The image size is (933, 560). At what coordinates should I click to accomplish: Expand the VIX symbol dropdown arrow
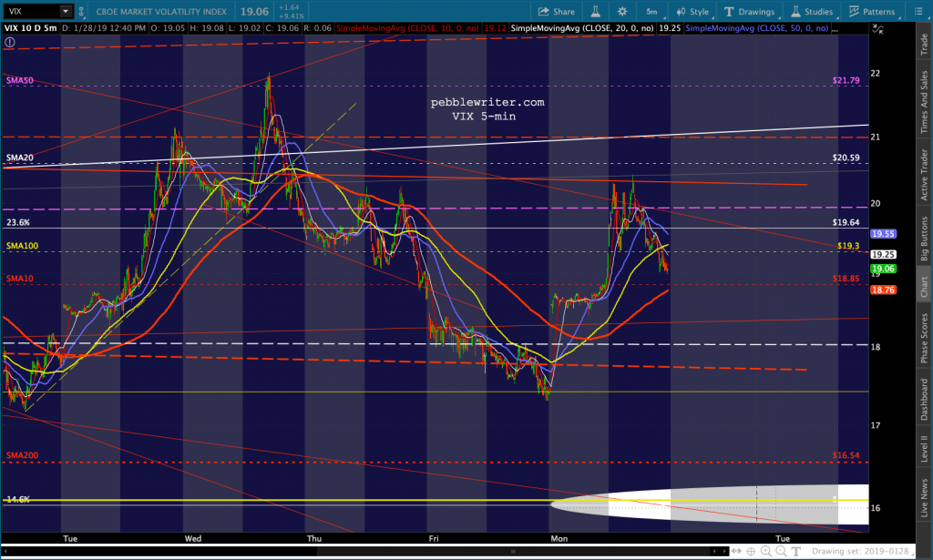(x=65, y=11)
